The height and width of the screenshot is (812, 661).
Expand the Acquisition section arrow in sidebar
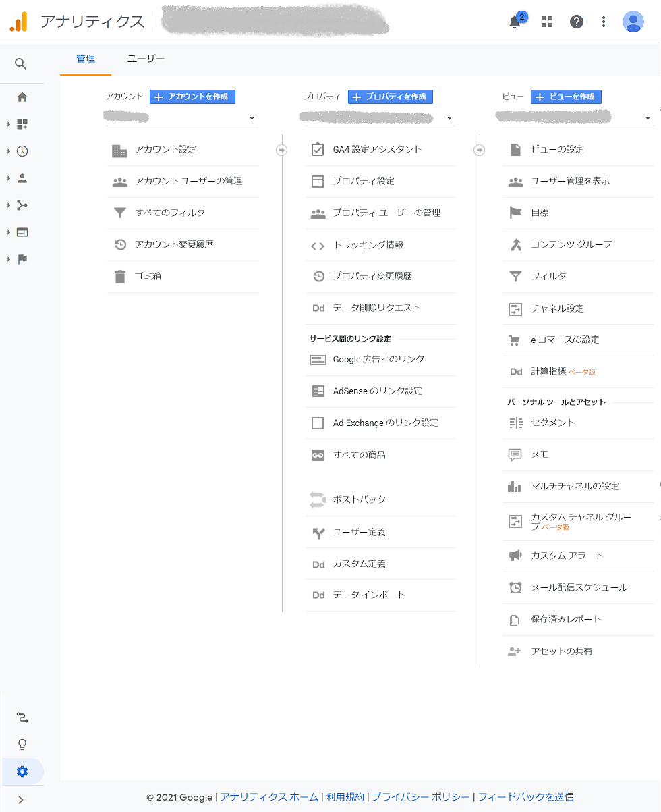click(9, 205)
